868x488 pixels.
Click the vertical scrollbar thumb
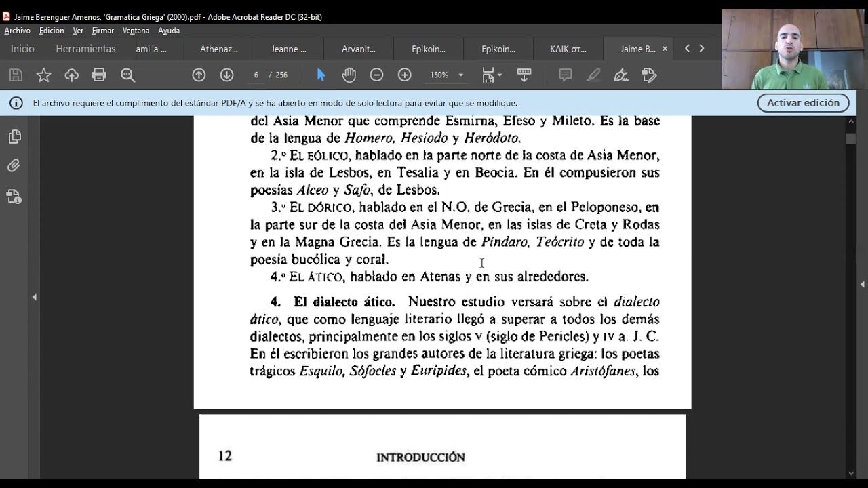click(x=851, y=138)
